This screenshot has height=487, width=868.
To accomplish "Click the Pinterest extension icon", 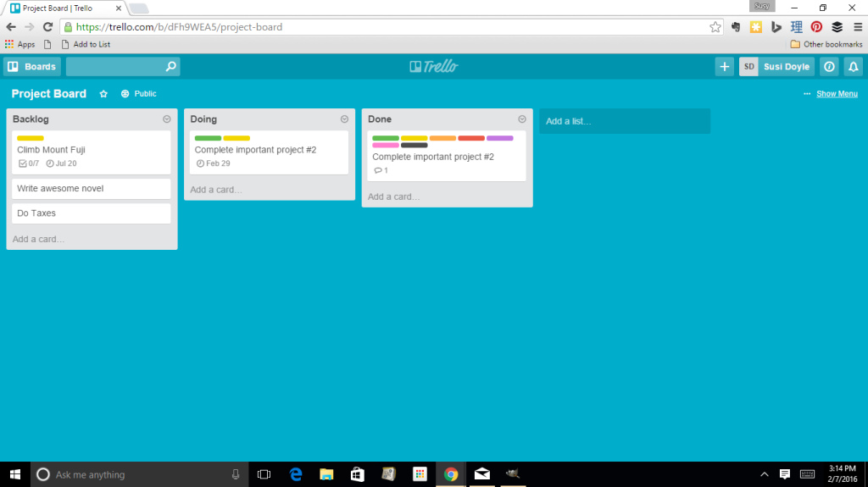I will pyautogui.click(x=816, y=26).
